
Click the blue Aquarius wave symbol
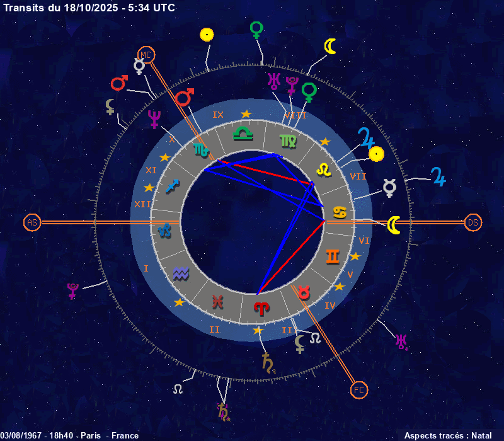tap(181, 273)
